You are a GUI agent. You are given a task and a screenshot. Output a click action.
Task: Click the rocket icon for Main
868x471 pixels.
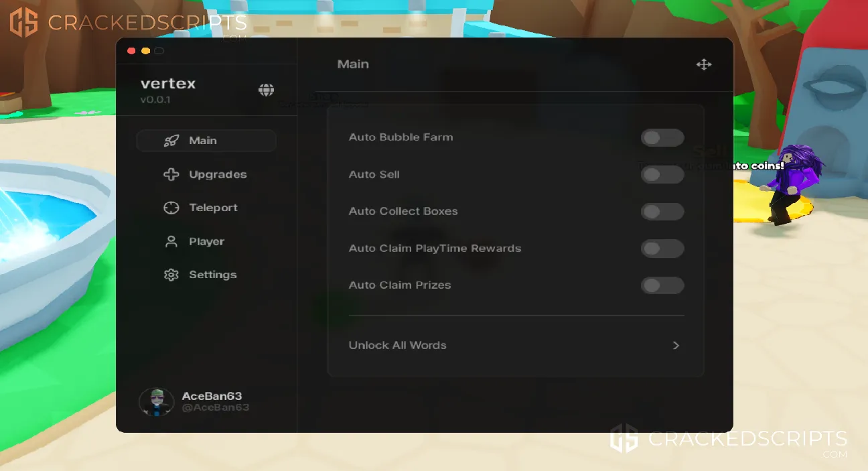(x=171, y=141)
